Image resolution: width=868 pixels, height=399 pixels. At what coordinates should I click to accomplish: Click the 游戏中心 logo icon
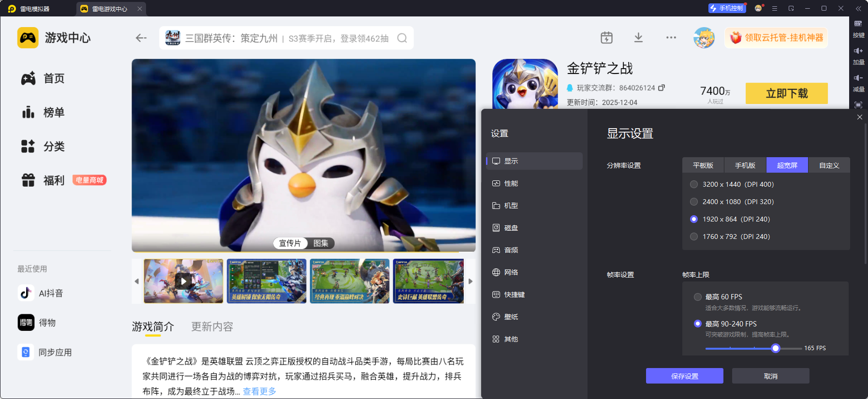(x=28, y=38)
